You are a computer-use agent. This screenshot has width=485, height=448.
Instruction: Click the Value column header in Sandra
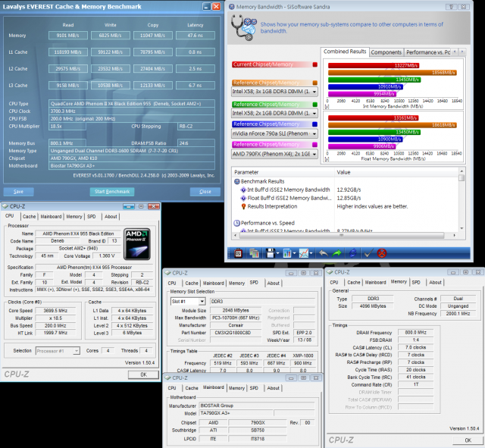397,172
